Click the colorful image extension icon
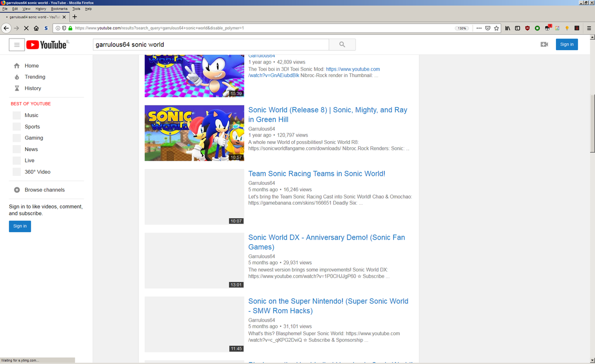 557,28
